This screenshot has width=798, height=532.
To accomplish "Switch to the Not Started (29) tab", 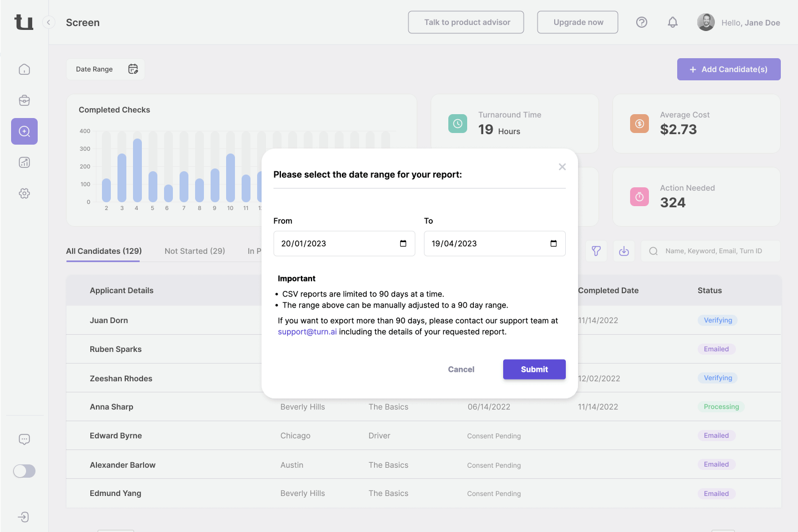I will point(195,251).
